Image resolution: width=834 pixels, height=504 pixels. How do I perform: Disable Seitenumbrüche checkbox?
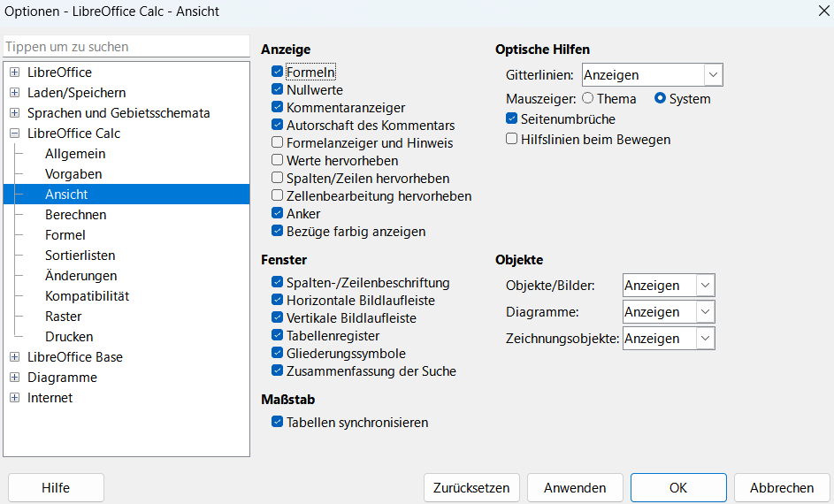pyautogui.click(x=512, y=118)
